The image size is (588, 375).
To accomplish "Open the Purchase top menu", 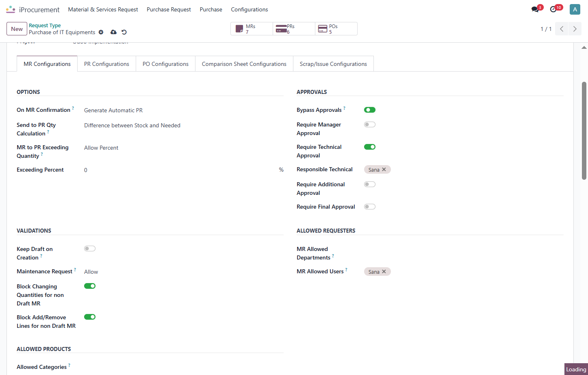I will pos(211,9).
